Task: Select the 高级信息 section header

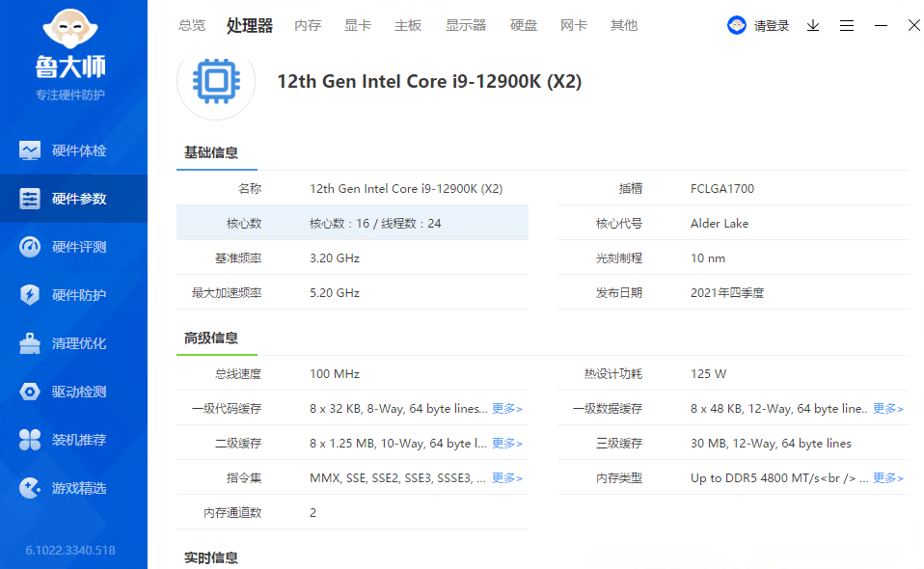Action: click(x=211, y=339)
